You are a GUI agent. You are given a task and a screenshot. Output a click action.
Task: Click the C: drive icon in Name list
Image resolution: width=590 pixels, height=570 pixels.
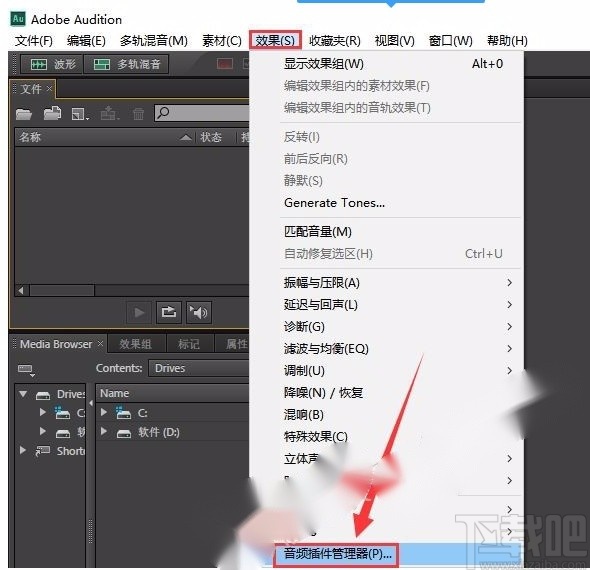(123, 412)
